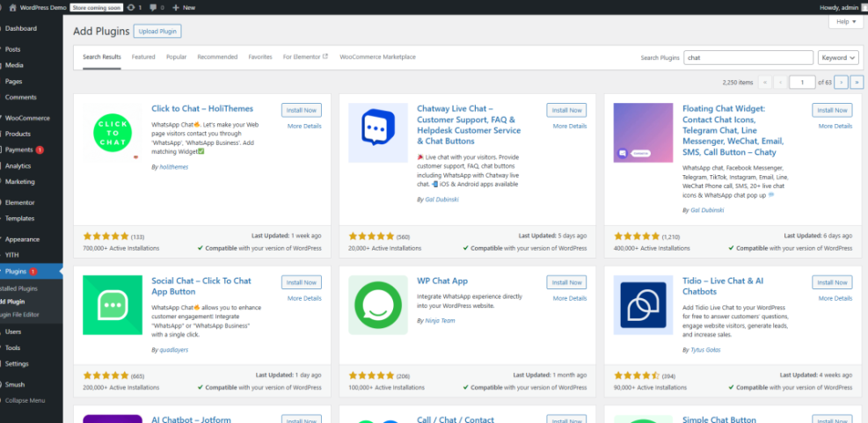Install Click to Chat – HoliThemes plugin
The height and width of the screenshot is (423, 868).
pyautogui.click(x=301, y=110)
